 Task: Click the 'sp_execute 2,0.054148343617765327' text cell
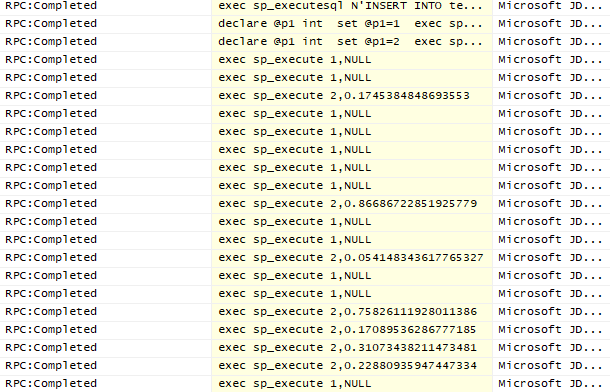(x=352, y=258)
